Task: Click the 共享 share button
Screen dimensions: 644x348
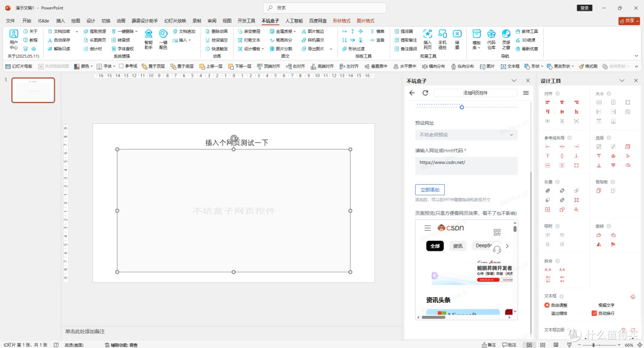Action: pyautogui.click(x=629, y=20)
